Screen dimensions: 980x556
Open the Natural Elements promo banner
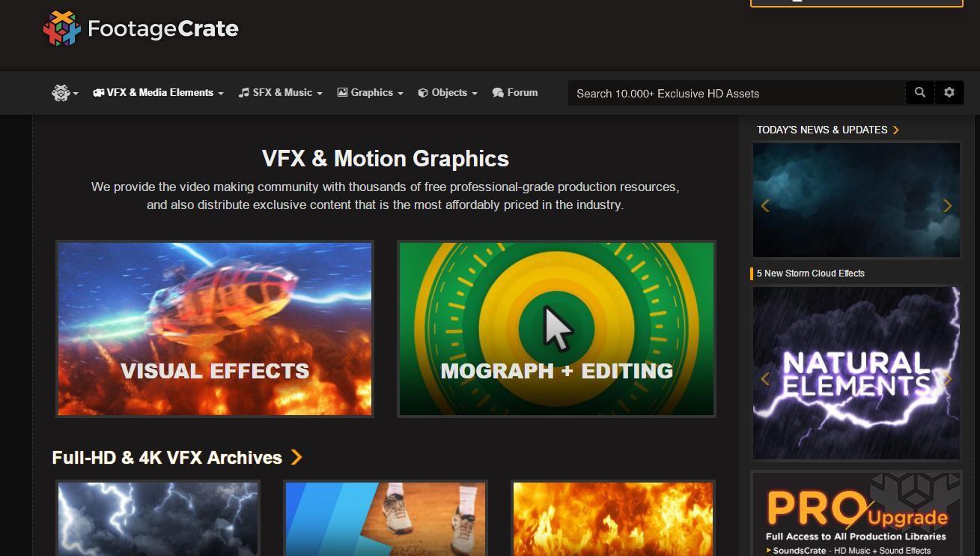(x=856, y=373)
